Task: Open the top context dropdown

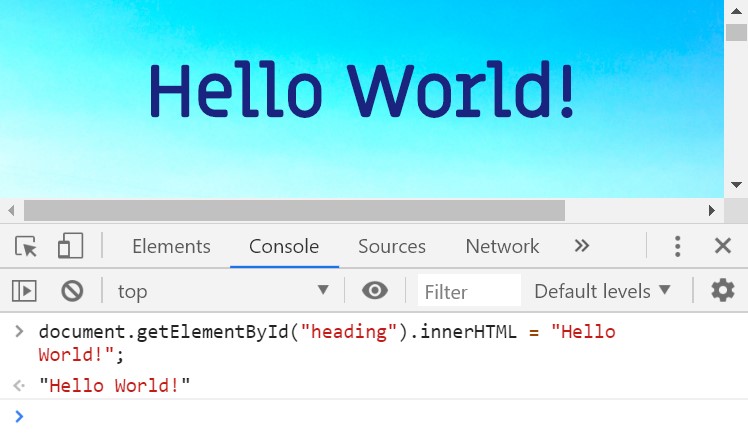Action: (223, 291)
